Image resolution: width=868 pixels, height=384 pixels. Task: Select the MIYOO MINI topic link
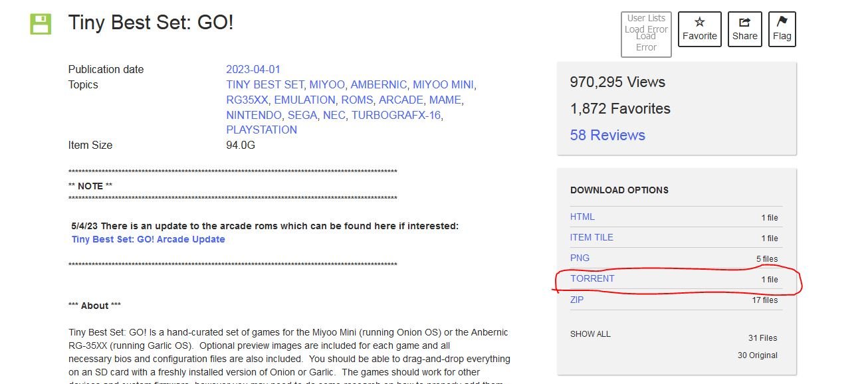coord(443,84)
